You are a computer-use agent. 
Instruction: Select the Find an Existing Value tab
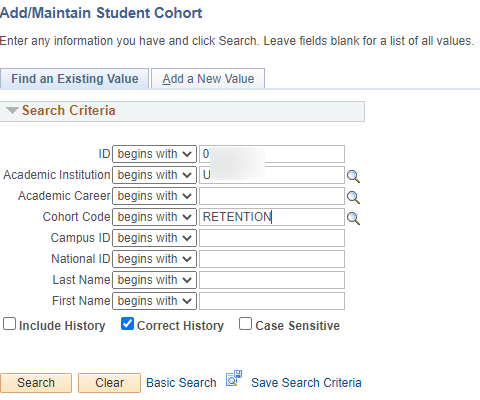(75, 79)
